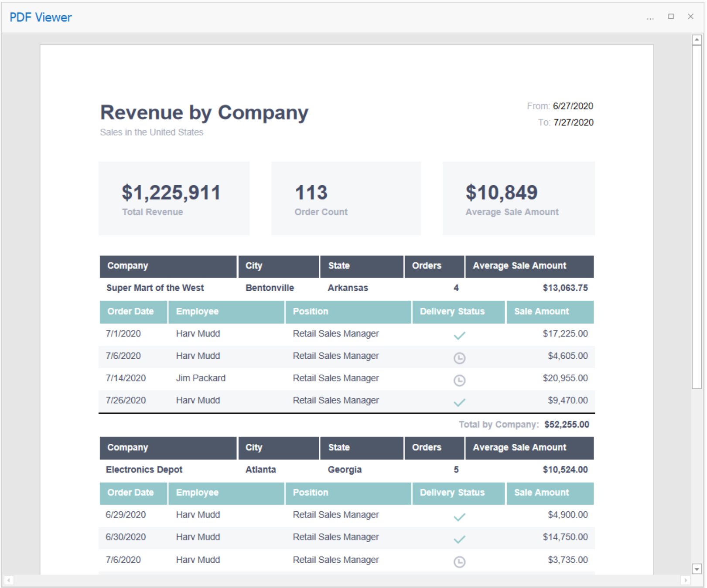Click the horizontal scrollbar right arrow

(x=685, y=580)
